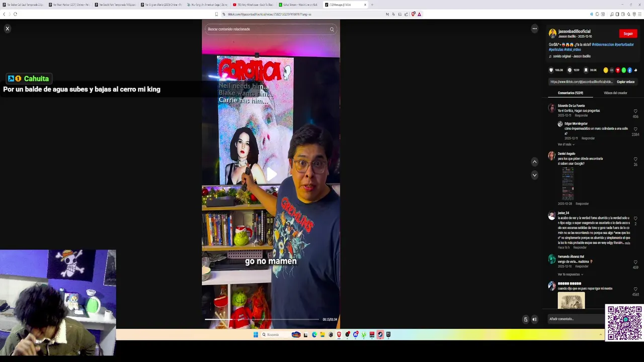Open Epic Games from the taskbar
The height and width of the screenshot is (362, 644).
[x=388, y=334]
